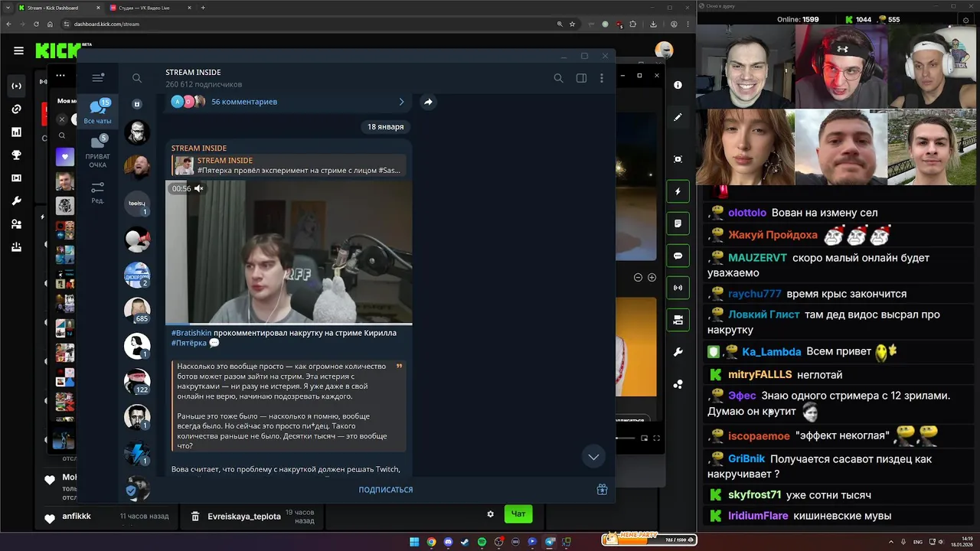Click the zoom out minus icon in preview

tap(639, 278)
